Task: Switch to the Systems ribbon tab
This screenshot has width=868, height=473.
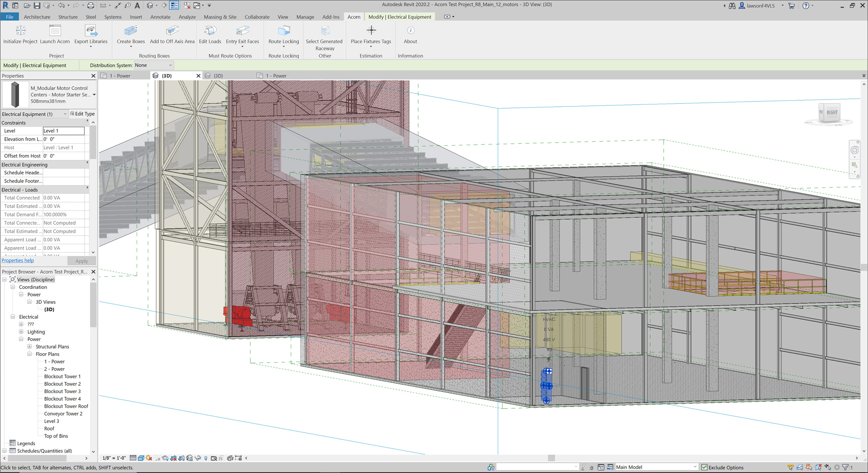Action: [113, 17]
